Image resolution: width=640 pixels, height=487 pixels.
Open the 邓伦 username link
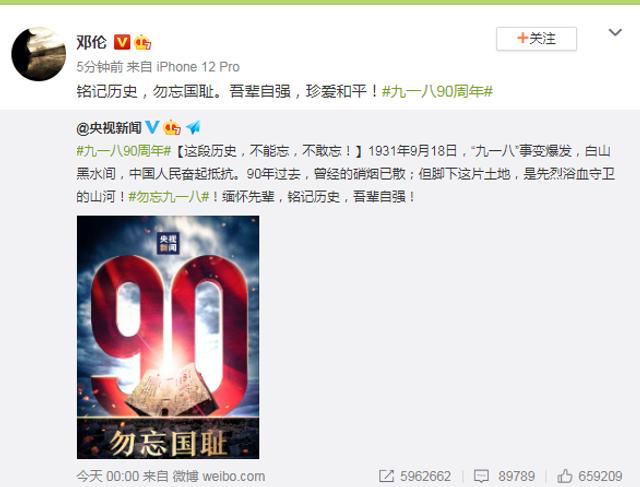coord(92,42)
